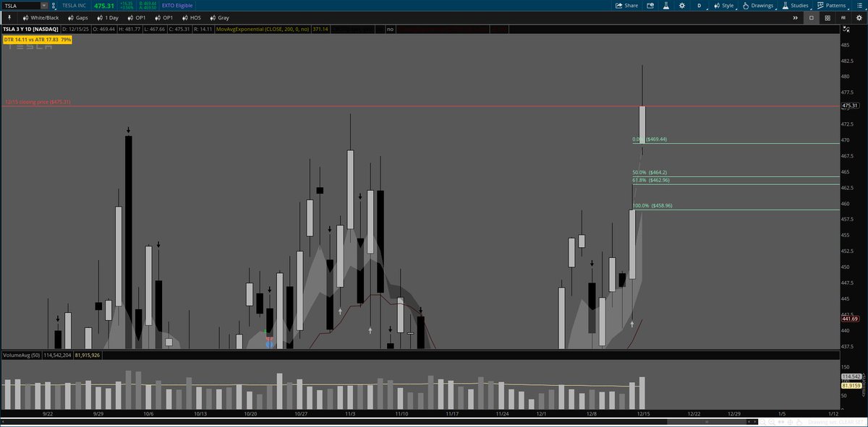Click the chart alert icon next to Share
Screen dimensions: 868x427
(650, 5)
